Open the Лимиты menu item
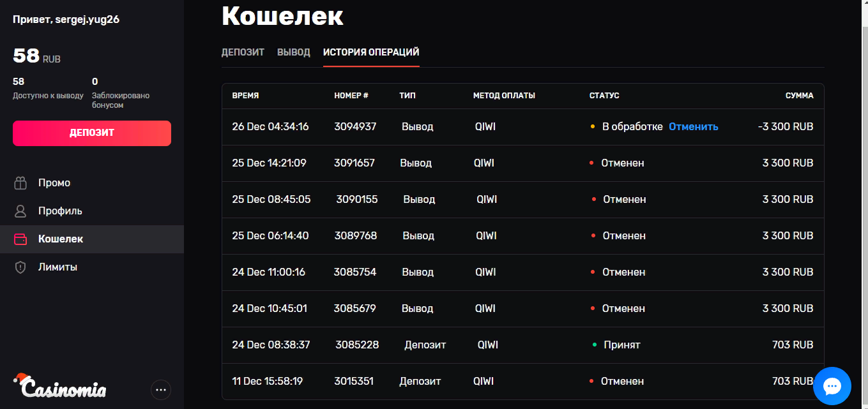Image resolution: width=868 pixels, height=409 pixels. (57, 267)
